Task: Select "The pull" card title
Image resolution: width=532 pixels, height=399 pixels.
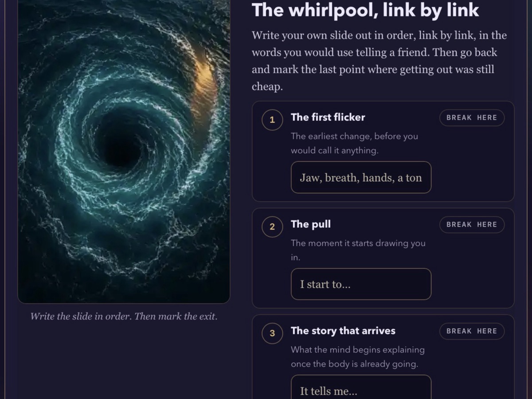Action: point(311,224)
